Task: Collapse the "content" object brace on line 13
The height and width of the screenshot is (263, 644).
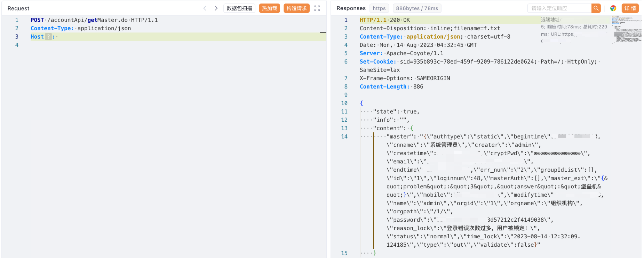Action: (x=412, y=128)
